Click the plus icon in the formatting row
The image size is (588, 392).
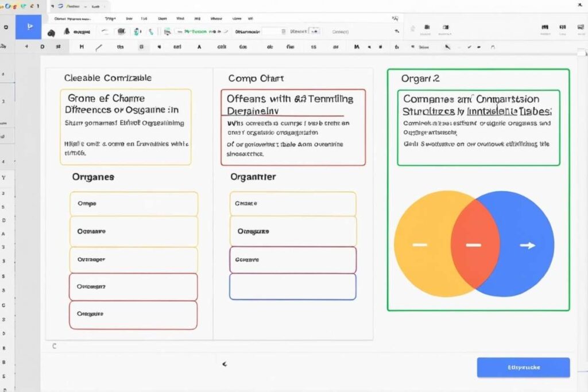26,47
